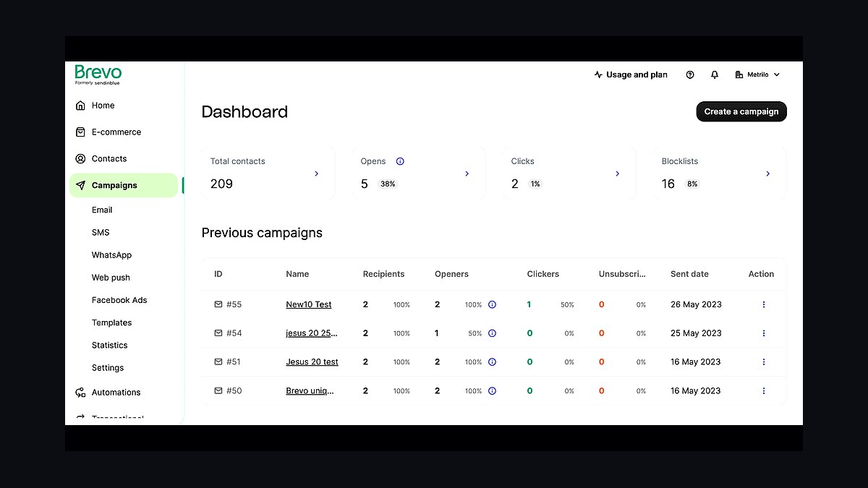Image resolution: width=868 pixels, height=488 pixels.
Task: Click the 38% opens badge
Action: [388, 184]
